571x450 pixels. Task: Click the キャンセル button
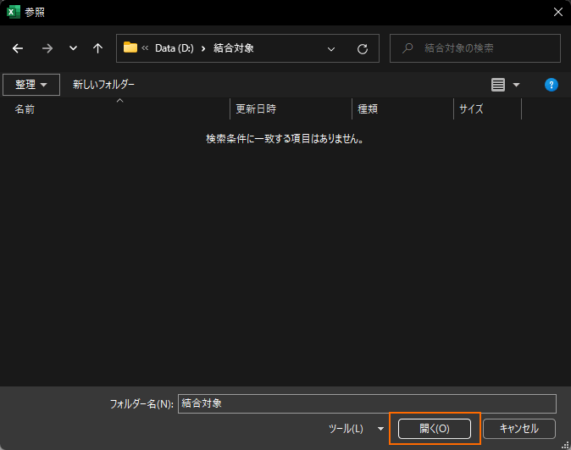tap(519, 429)
